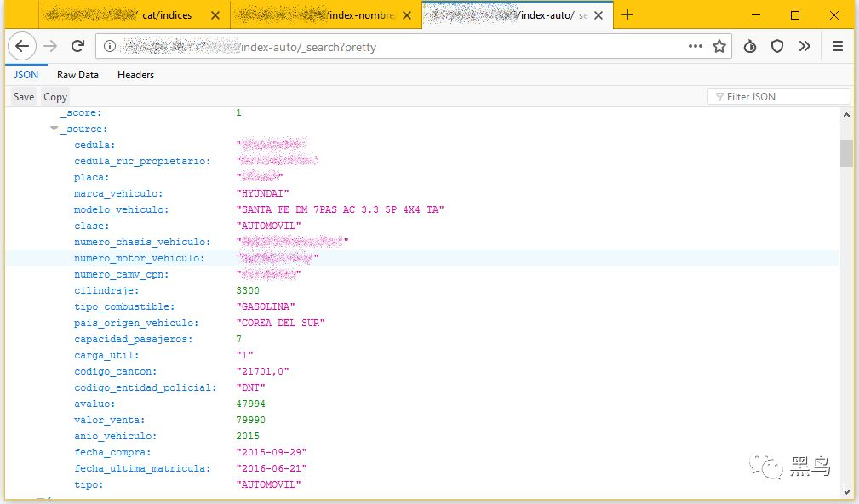Select the valor_venta key

pyautogui.click(x=110, y=420)
